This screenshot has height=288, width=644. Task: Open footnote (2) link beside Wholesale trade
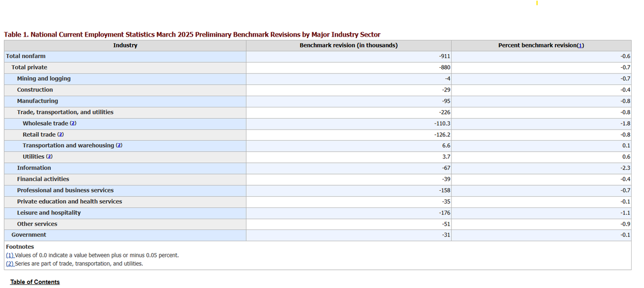click(74, 124)
